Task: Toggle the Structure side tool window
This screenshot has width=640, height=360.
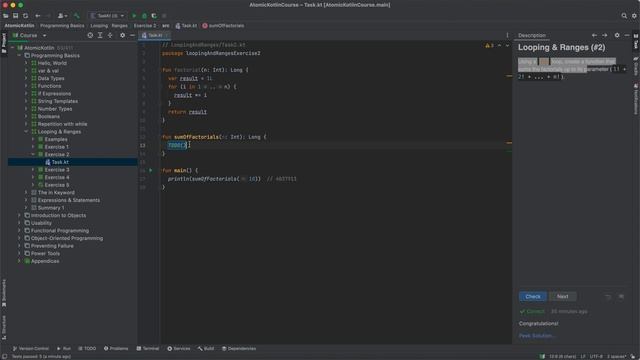Action: point(4,327)
